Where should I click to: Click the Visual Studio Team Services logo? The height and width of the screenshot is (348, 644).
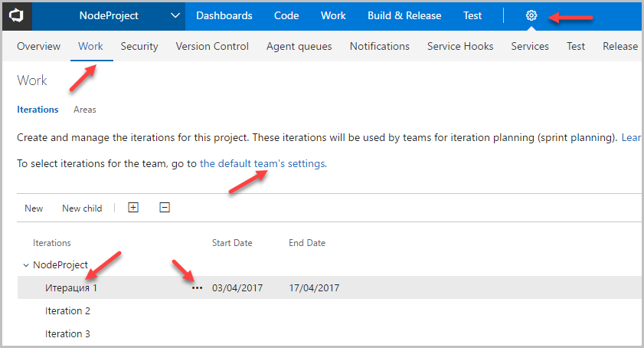click(16, 15)
